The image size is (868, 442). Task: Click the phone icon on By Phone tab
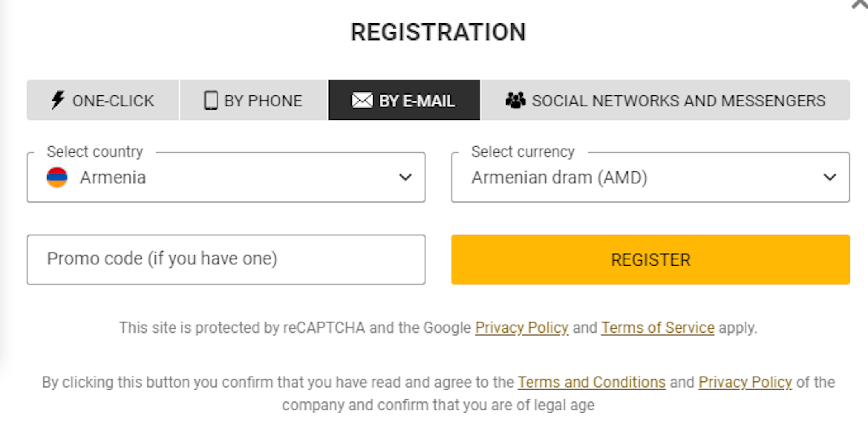pos(211,100)
